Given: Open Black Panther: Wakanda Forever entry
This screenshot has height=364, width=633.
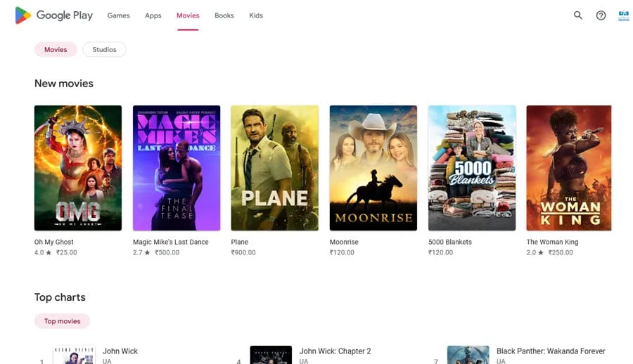Looking at the screenshot, I should coord(551,351).
